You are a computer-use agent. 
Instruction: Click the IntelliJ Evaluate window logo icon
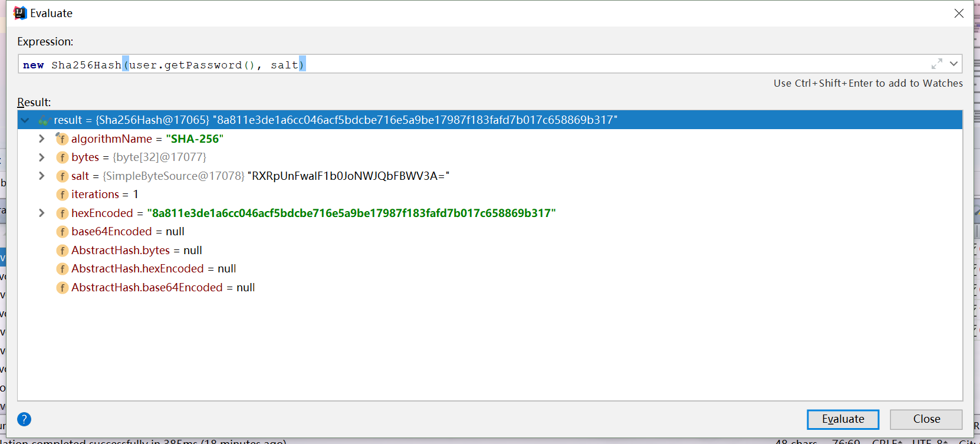coord(20,13)
